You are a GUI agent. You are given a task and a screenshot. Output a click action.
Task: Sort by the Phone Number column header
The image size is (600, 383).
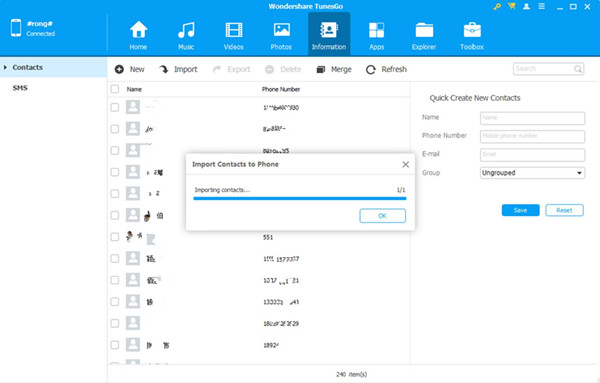[x=281, y=89]
